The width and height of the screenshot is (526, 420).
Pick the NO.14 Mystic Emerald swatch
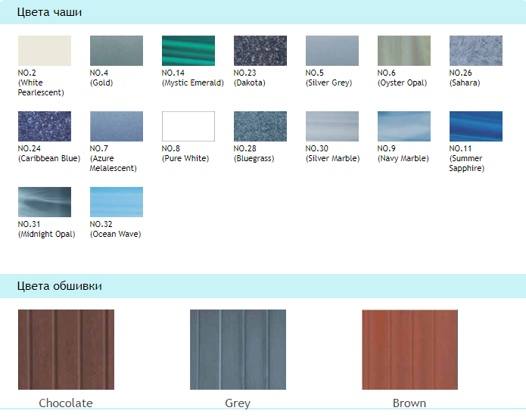coord(188,51)
